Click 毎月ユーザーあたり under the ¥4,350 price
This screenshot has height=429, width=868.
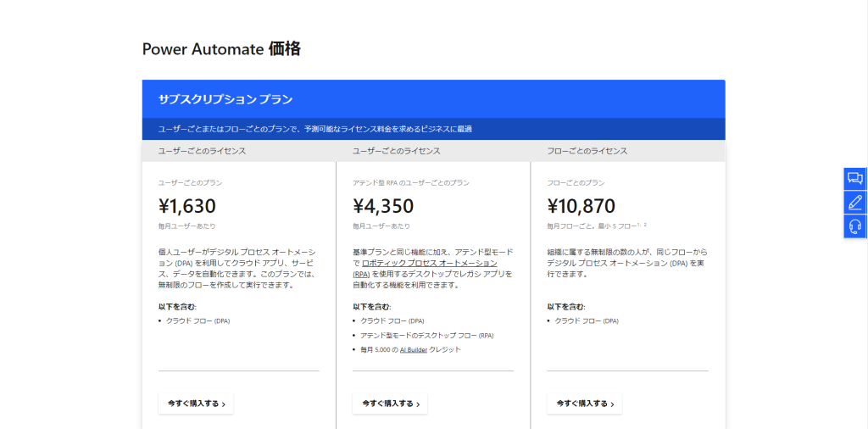pos(381,226)
